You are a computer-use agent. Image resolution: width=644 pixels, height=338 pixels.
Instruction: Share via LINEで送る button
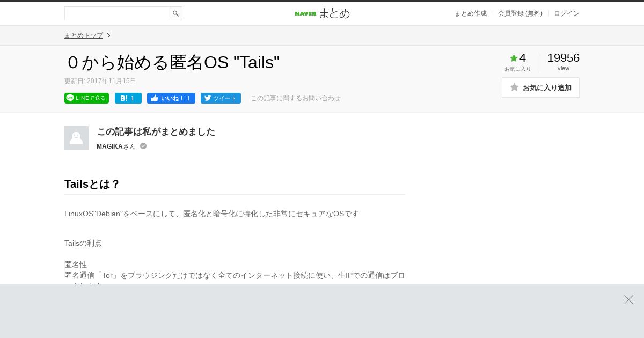point(86,98)
